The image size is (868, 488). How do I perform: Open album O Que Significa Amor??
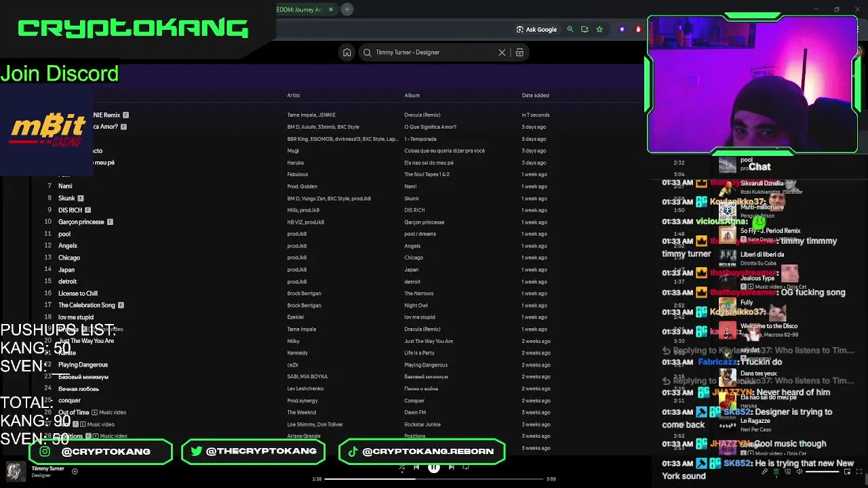(430, 127)
